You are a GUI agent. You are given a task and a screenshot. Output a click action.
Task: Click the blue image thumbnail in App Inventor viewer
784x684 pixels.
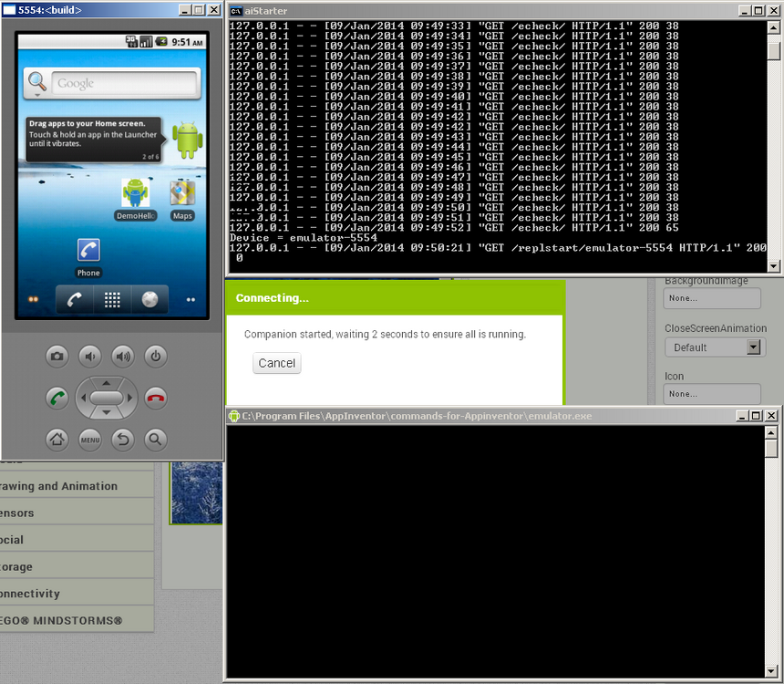197,492
